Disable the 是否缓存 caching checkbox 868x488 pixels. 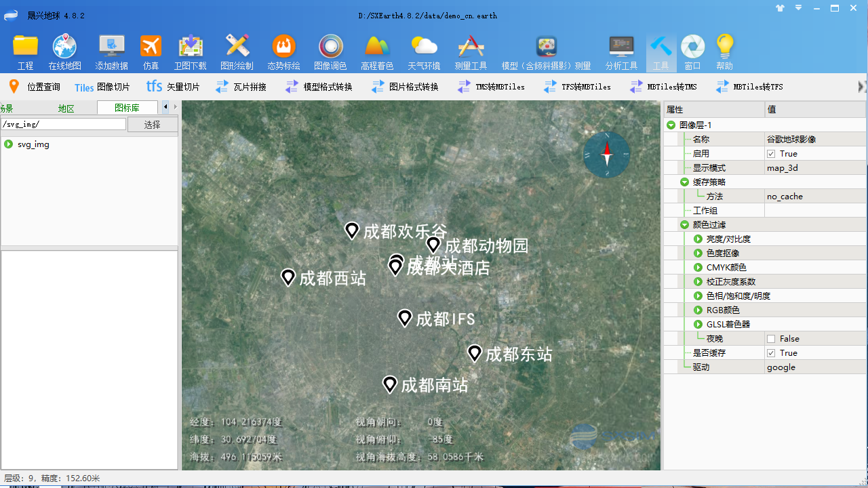(771, 352)
